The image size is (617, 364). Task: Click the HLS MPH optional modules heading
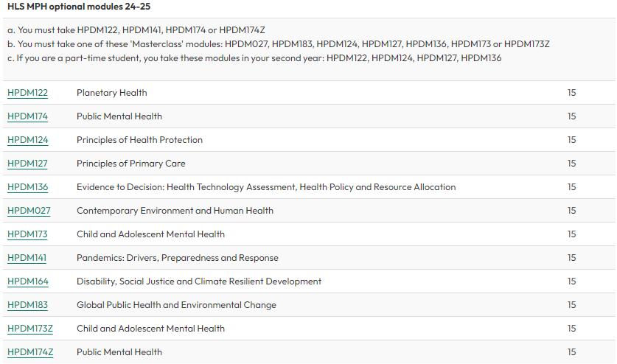[x=79, y=7]
